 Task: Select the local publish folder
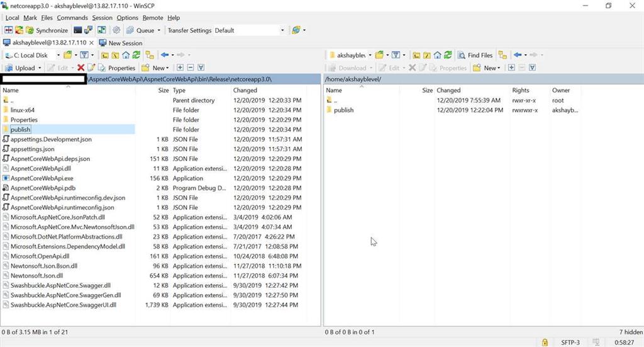21,130
